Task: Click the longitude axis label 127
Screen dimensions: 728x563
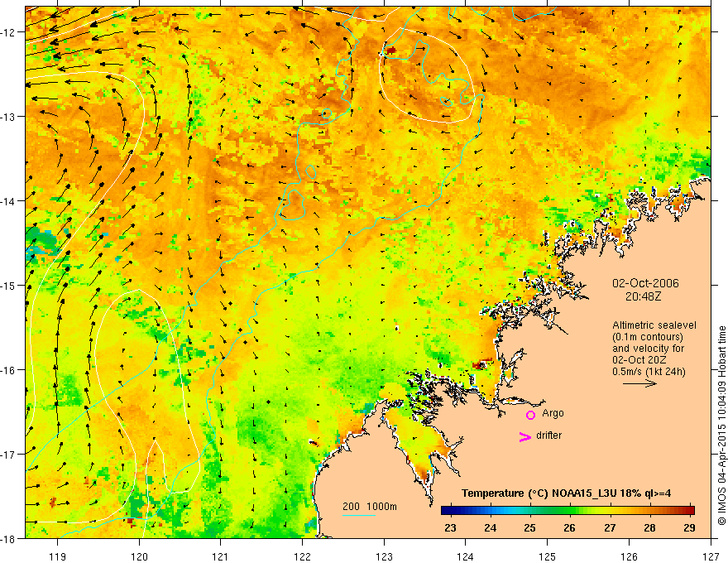Action: tap(711, 556)
